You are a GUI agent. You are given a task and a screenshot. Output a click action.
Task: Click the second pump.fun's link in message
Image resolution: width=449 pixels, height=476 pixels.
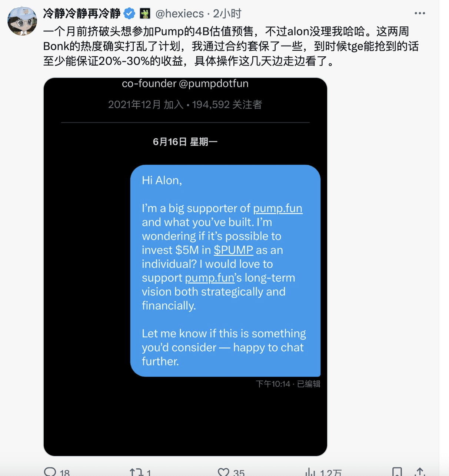click(210, 278)
